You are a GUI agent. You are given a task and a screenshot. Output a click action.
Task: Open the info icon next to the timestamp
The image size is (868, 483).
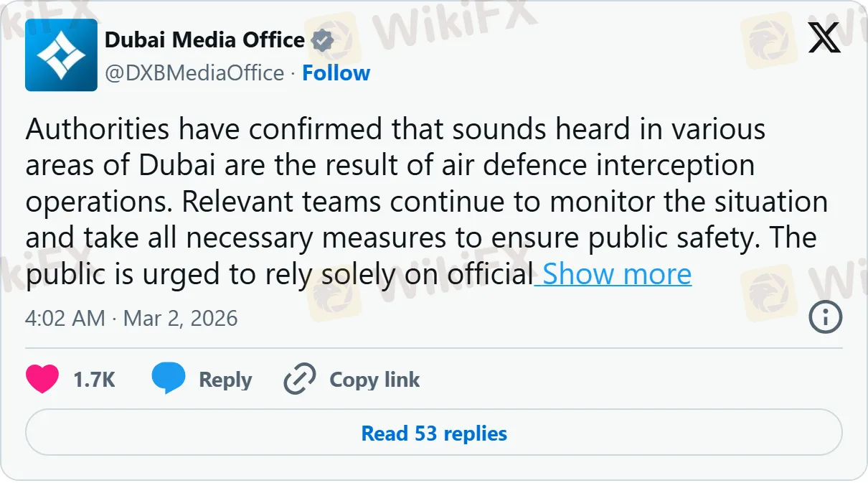click(x=825, y=316)
